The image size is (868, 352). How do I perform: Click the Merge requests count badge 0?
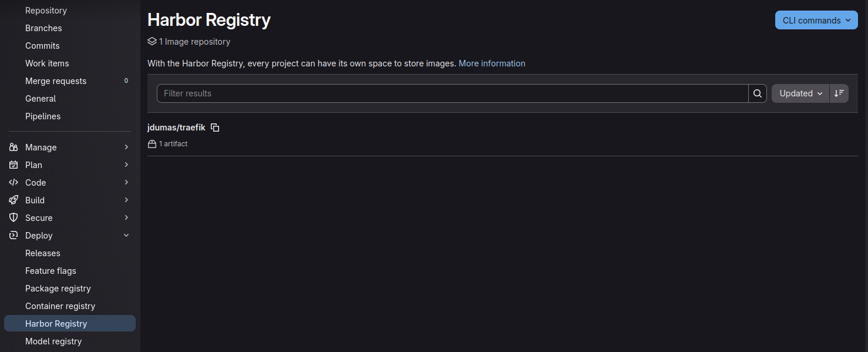coord(126,81)
